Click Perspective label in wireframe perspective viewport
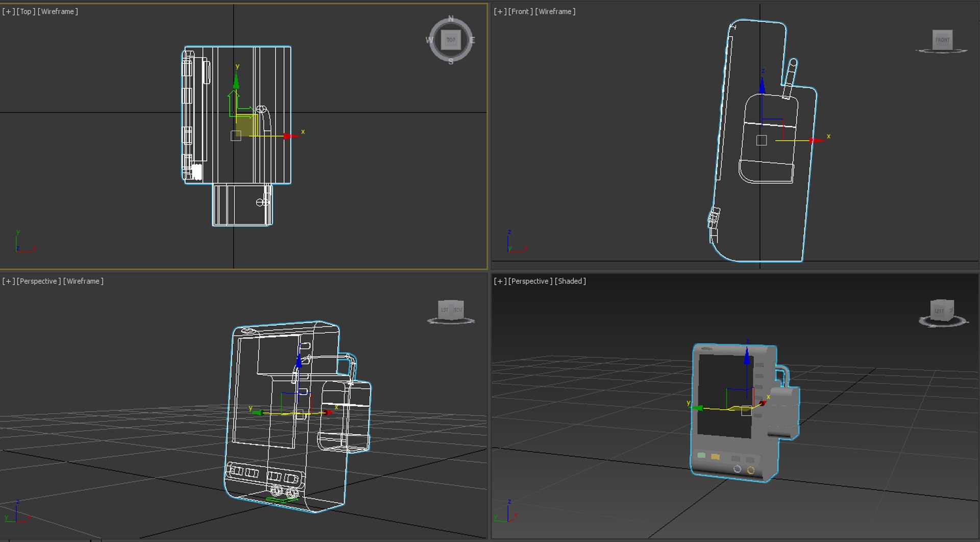 point(39,281)
